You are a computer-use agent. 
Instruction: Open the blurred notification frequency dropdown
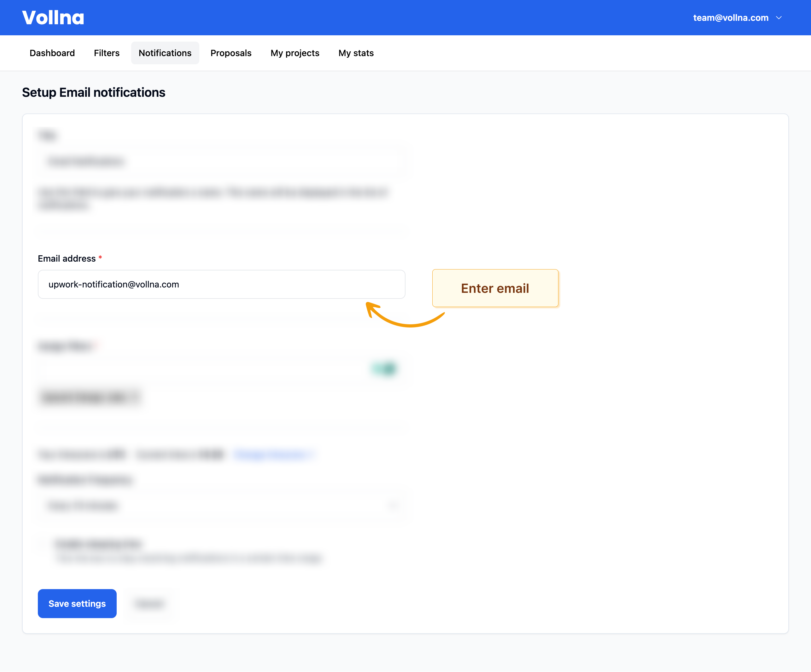221,505
